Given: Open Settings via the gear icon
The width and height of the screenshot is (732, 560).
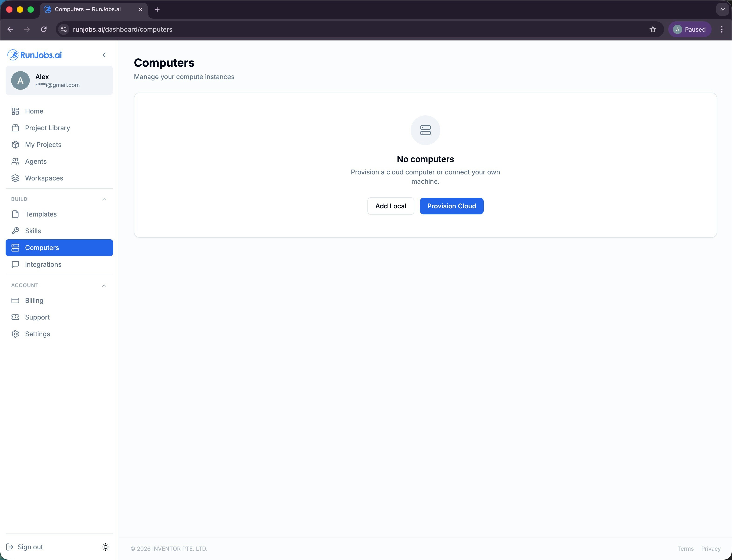Looking at the screenshot, I should pos(15,334).
